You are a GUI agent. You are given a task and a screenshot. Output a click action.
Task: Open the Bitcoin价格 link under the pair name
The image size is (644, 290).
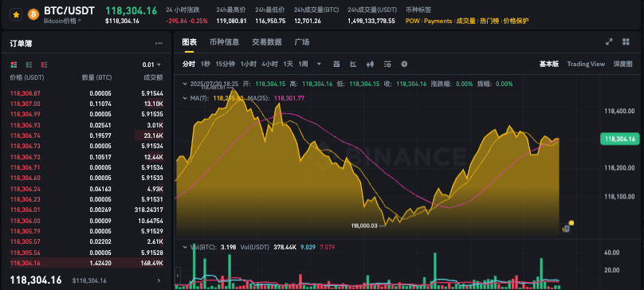pos(62,21)
